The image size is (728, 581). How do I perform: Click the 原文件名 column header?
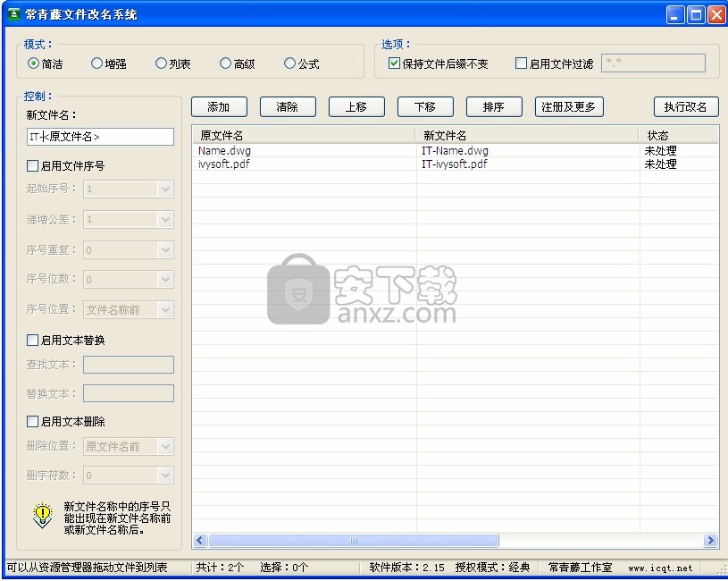pos(304,135)
